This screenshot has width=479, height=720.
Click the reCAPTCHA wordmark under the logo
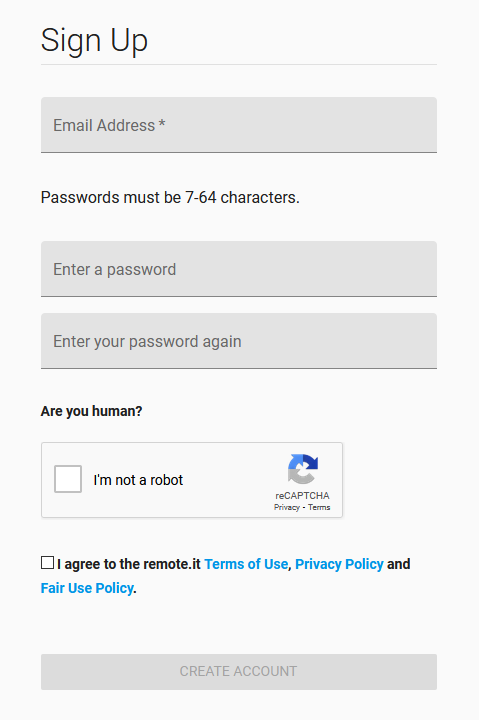[x=302, y=495]
